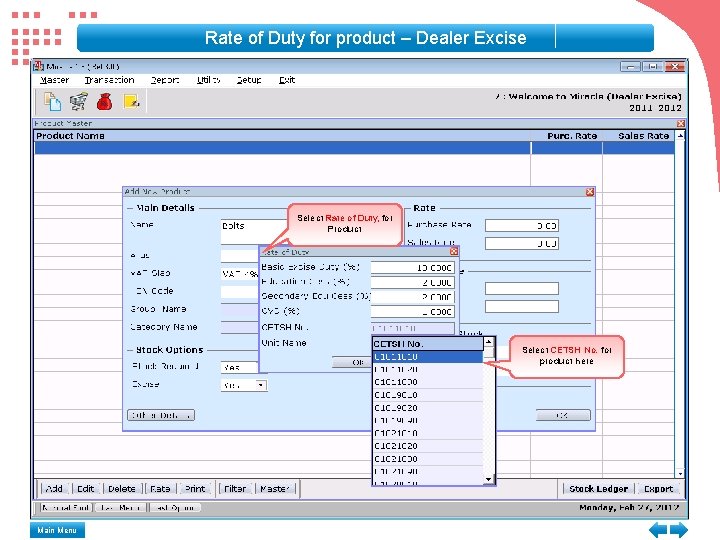Click the Other Details button
Image resolution: width=720 pixels, height=540 pixels.
(x=161, y=415)
